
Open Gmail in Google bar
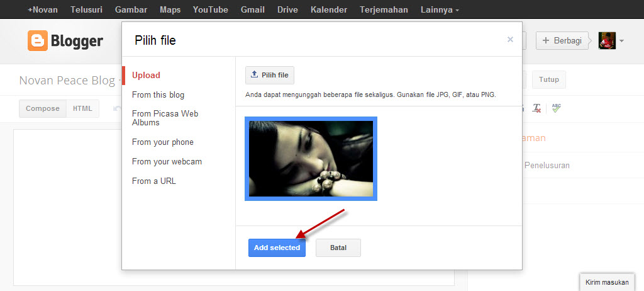pos(253,9)
